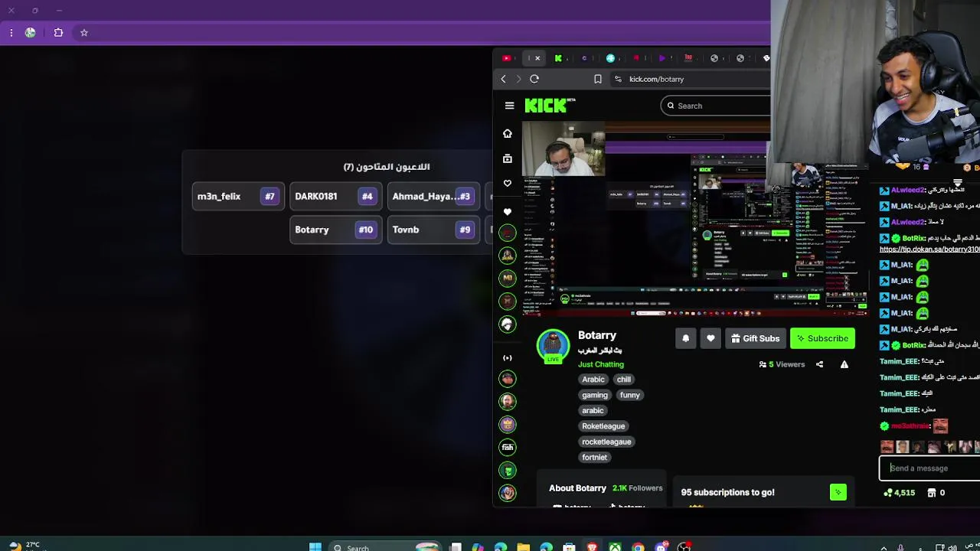Screen dimensions: 980x551
Task: Switch to the Top tab
Action: [x=688, y=58]
